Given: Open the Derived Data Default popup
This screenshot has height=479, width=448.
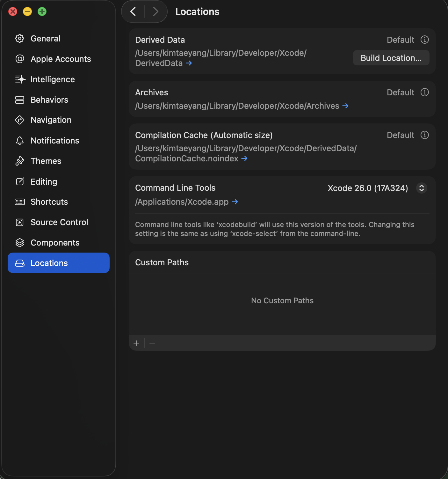Looking at the screenshot, I should coord(401,40).
